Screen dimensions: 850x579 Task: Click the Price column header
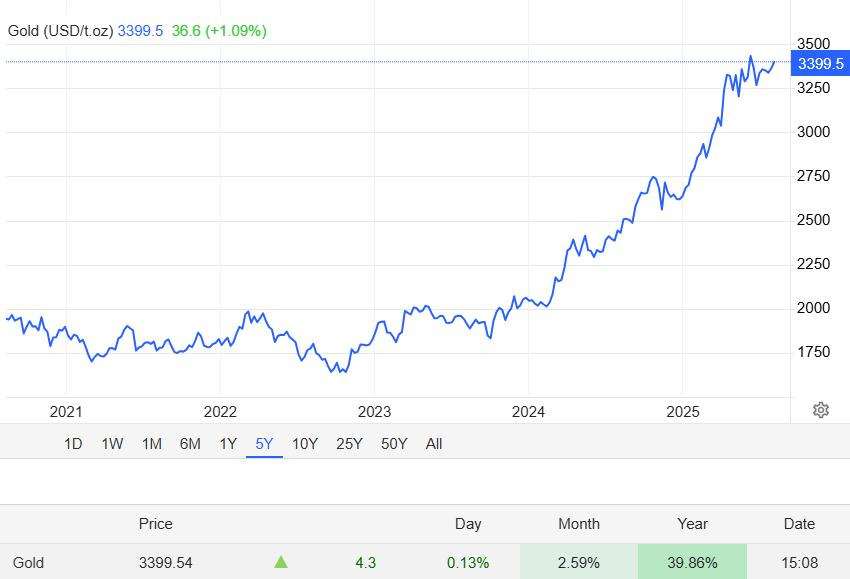[x=156, y=524]
